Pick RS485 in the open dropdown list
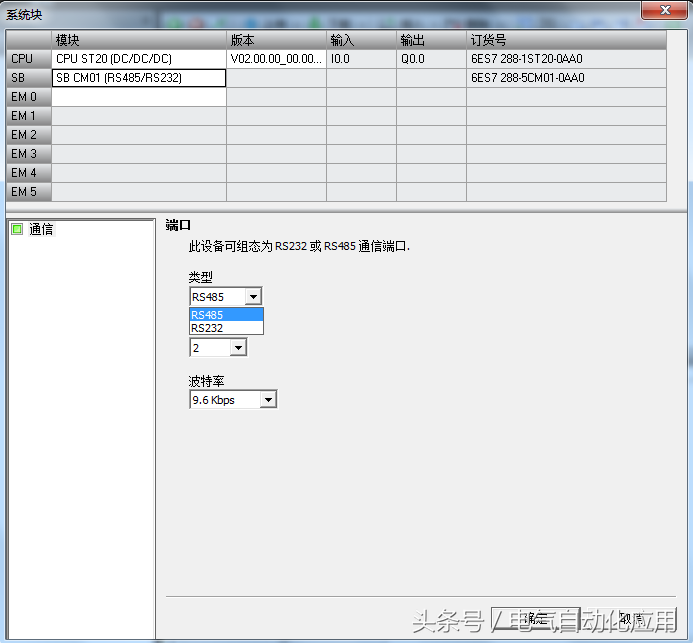Viewport: 693px width, 643px height. (x=226, y=315)
